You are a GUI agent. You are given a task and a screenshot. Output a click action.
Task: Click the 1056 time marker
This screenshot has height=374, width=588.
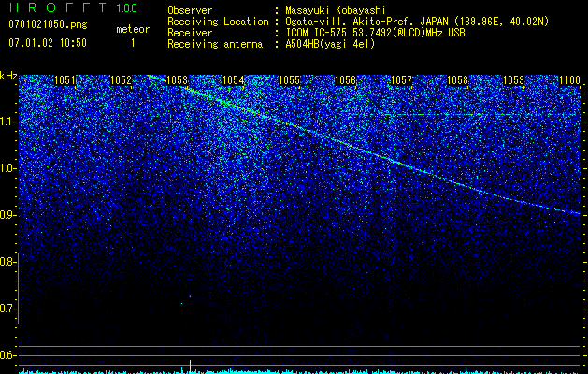tap(345, 80)
